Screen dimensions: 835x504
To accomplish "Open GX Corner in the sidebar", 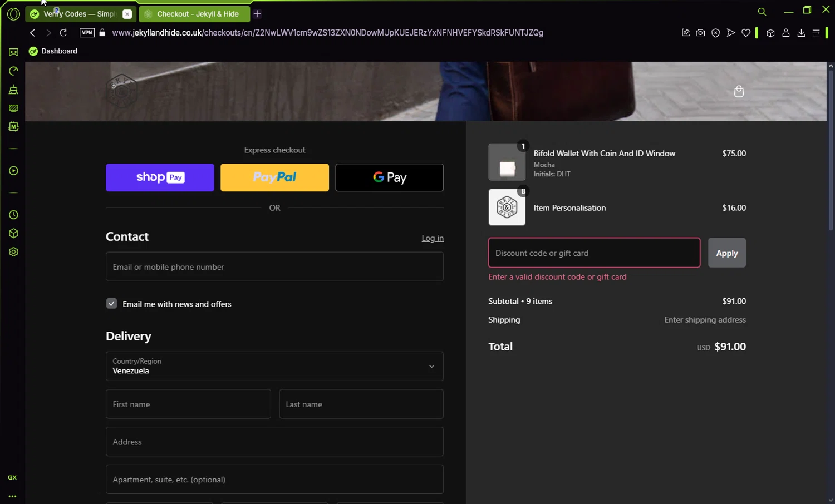I will point(13,52).
